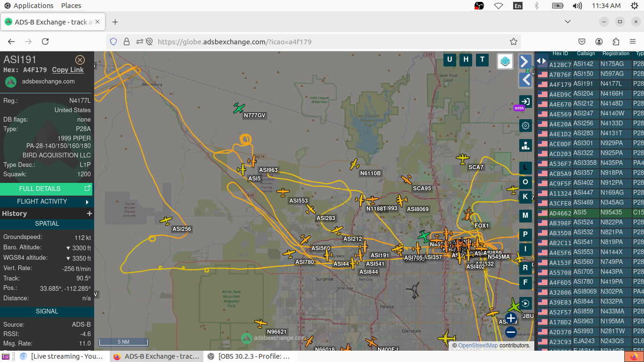644x362 pixels.
Task: Toggle the I map option button
Action: point(526,249)
